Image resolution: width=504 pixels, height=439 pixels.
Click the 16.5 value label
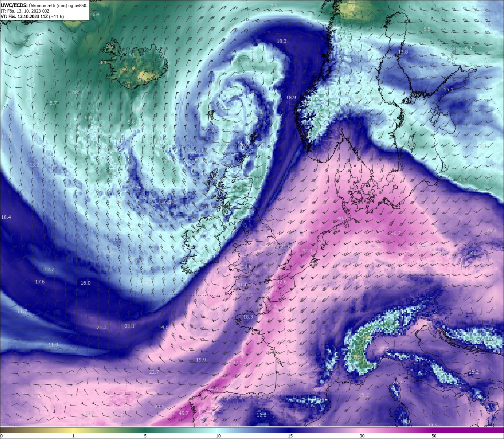[x=166, y=202]
